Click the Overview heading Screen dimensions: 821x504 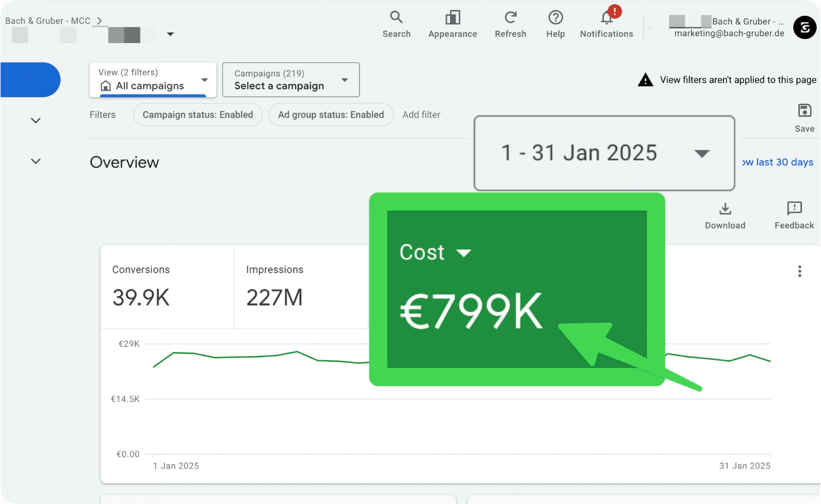coord(124,162)
